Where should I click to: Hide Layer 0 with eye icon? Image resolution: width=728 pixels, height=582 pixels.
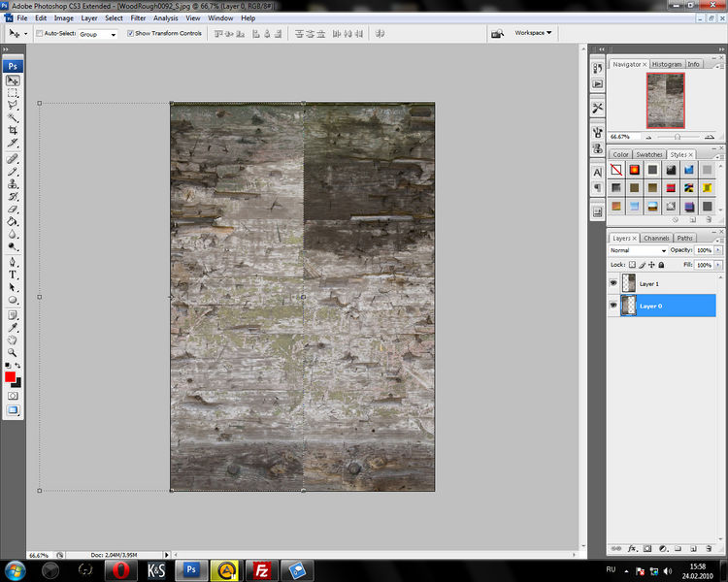point(613,305)
